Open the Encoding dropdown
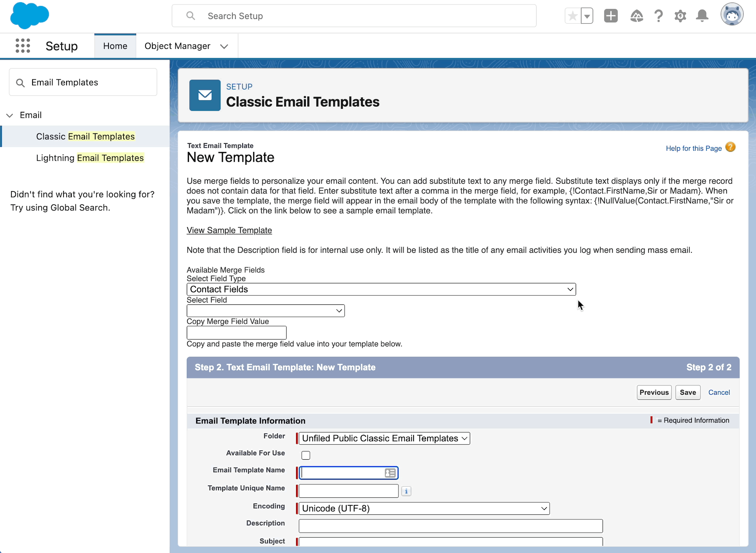 pos(424,508)
